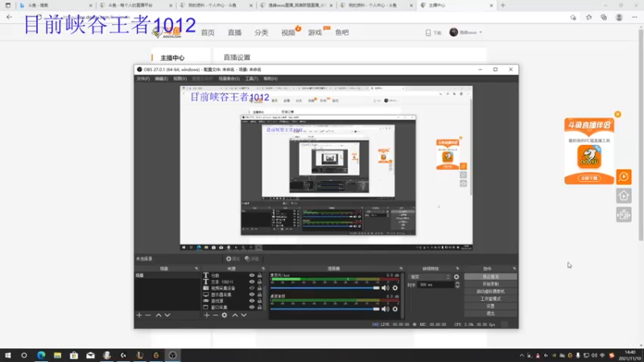Mute the 桌面音频 speaker icon
Viewport: 644px width, 362px height.
click(x=386, y=309)
